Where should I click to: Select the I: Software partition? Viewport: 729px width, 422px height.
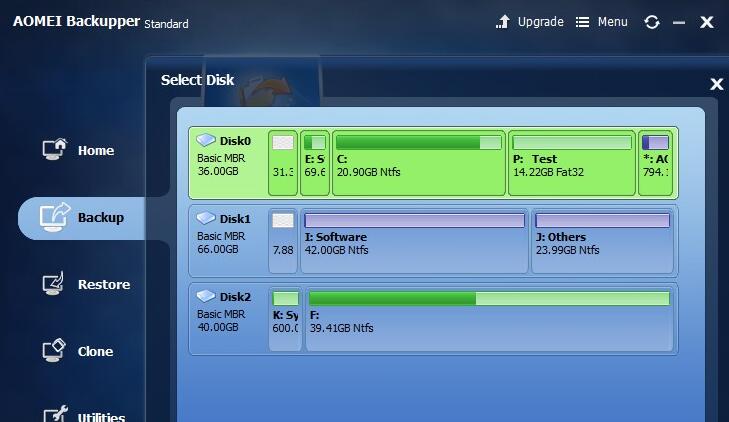414,241
